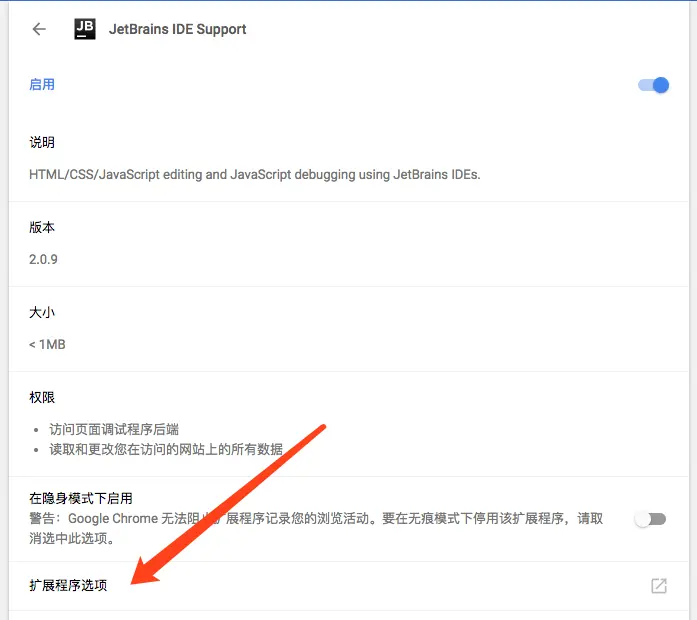This screenshot has width=697, height=620.
Task: Enable the incognito mode toggle switch
Action: [650, 519]
